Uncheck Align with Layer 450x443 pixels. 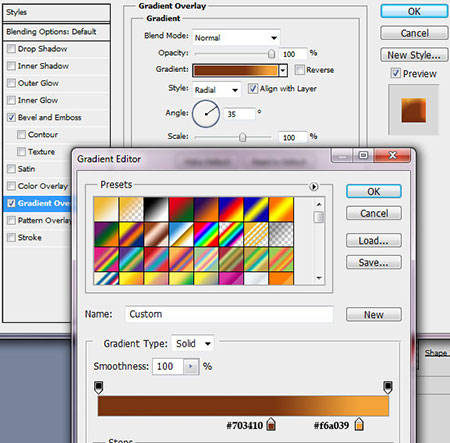(x=253, y=89)
